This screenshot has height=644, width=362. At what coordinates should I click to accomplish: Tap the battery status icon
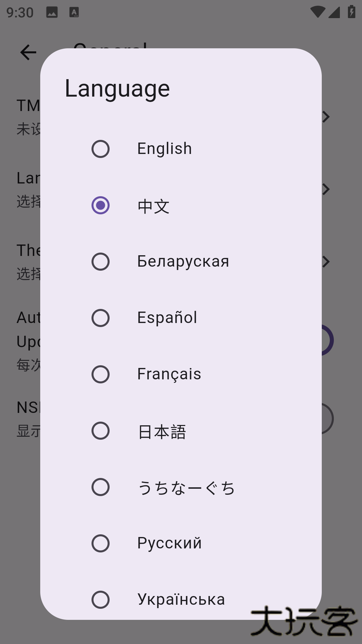pyautogui.click(x=351, y=12)
